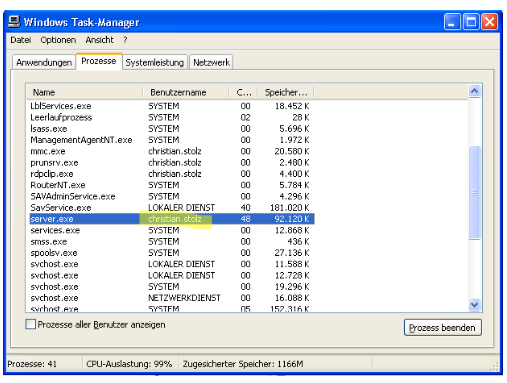Click the scrollbar up arrow
This screenshot has width=507, height=383.
coord(474,91)
